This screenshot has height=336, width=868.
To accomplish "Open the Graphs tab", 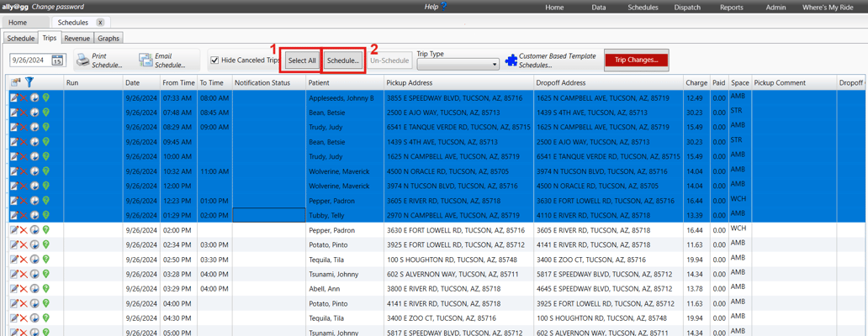I will (x=108, y=38).
